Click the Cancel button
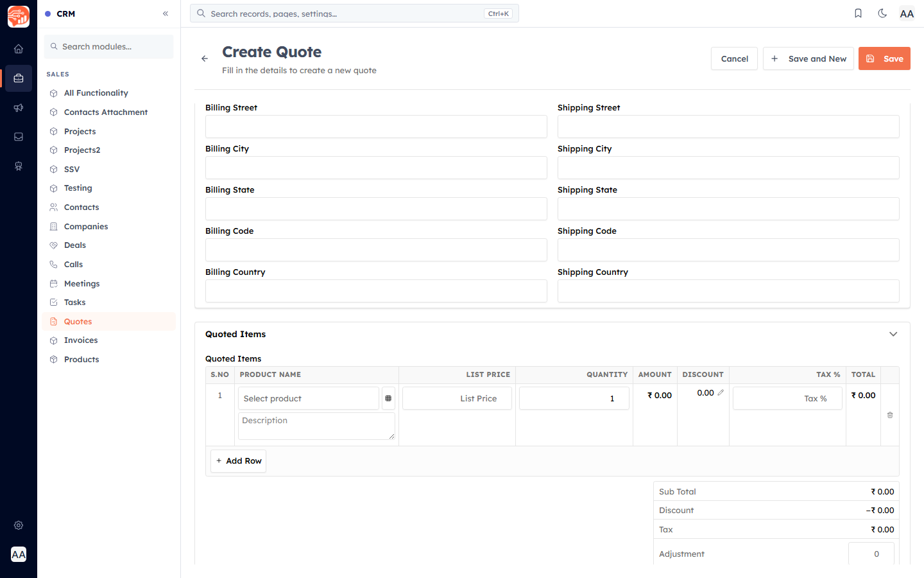Viewport: 924px width, 578px height. (x=734, y=58)
